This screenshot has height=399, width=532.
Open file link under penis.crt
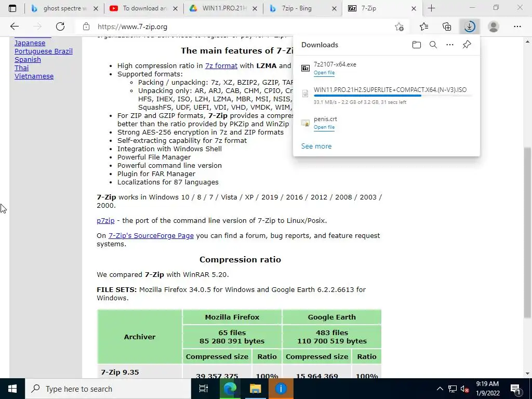coord(324,127)
